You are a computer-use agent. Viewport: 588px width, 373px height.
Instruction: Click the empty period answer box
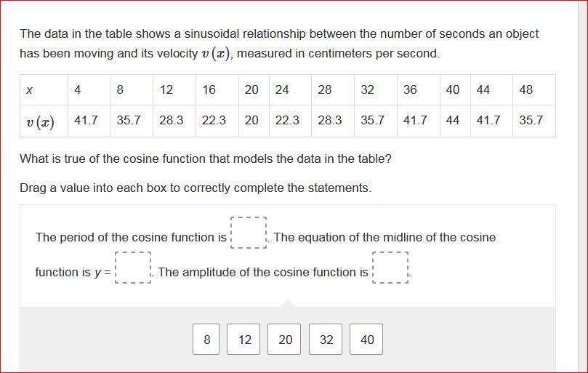(249, 233)
